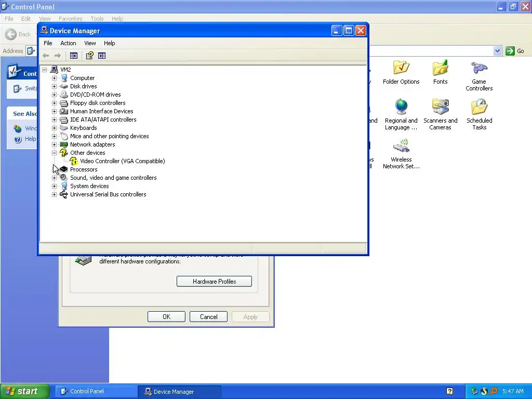Click Cancel in System Properties dialog
This screenshot has width=532, height=399.
pyautogui.click(x=208, y=316)
